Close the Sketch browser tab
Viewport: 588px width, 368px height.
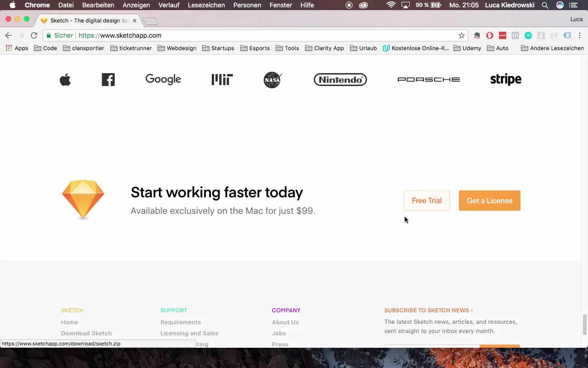[135, 21]
